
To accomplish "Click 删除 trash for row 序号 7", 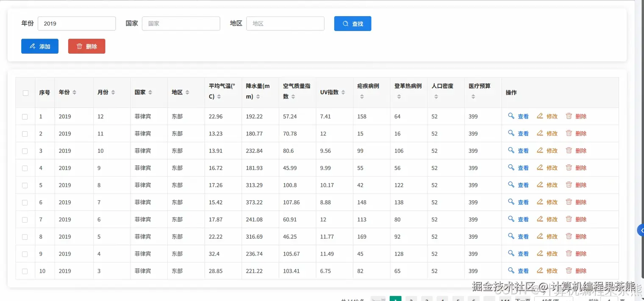I will (x=576, y=219).
